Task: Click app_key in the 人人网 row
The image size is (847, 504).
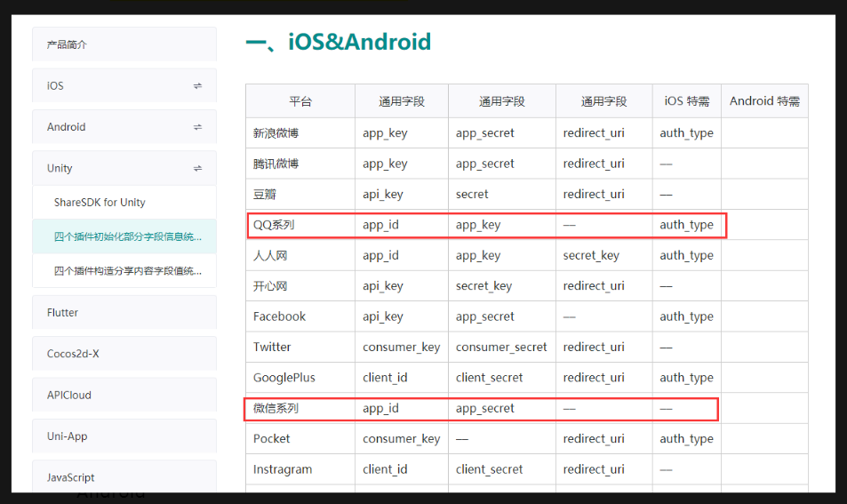Action: pos(478,255)
